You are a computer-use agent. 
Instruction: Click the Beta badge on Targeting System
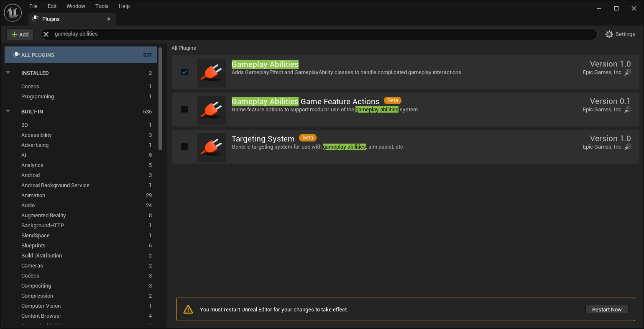coord(308,138)
